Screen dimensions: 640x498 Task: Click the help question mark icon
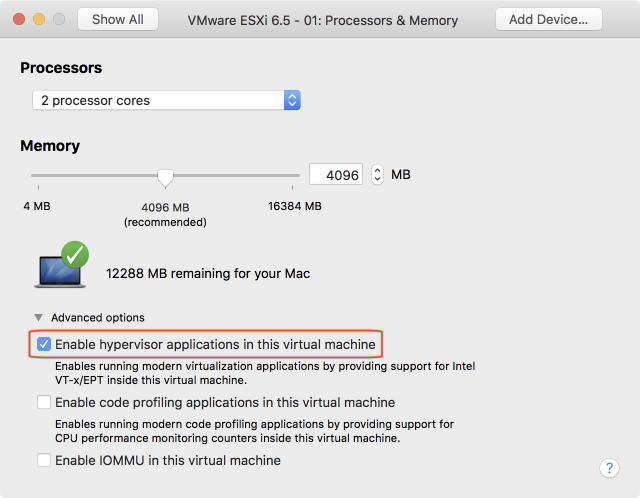coord(609,468)
